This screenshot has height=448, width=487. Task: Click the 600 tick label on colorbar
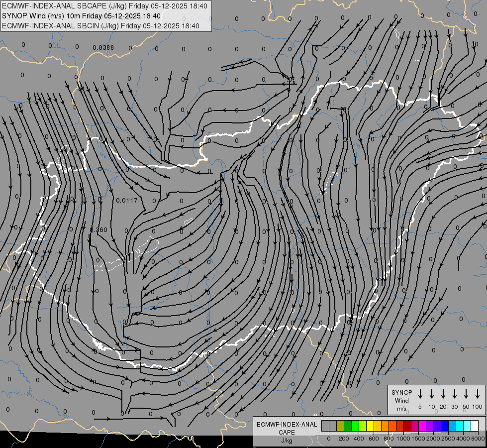[374, 439]
